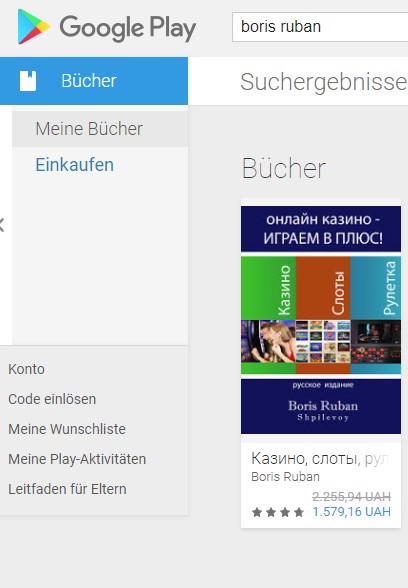Click the star rating on the book card
The width and height of the screenshot is (408, 588).
coord(278,512)
